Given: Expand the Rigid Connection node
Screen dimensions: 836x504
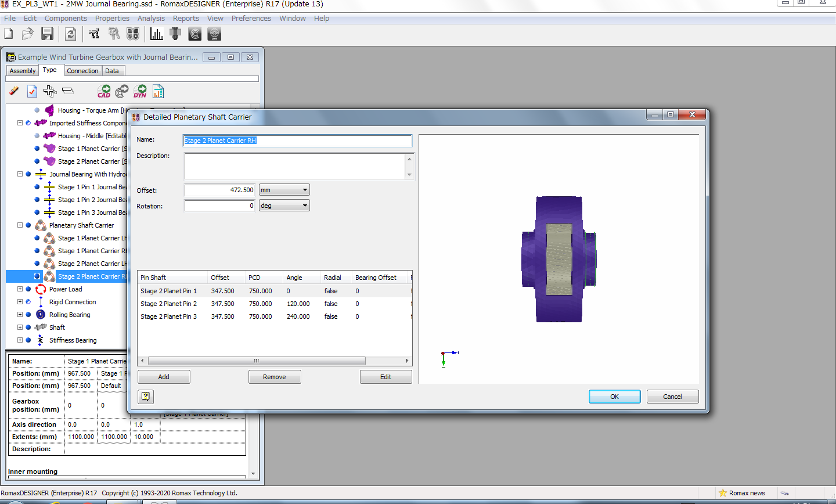Looking at the screenshot, I should 20,302.
